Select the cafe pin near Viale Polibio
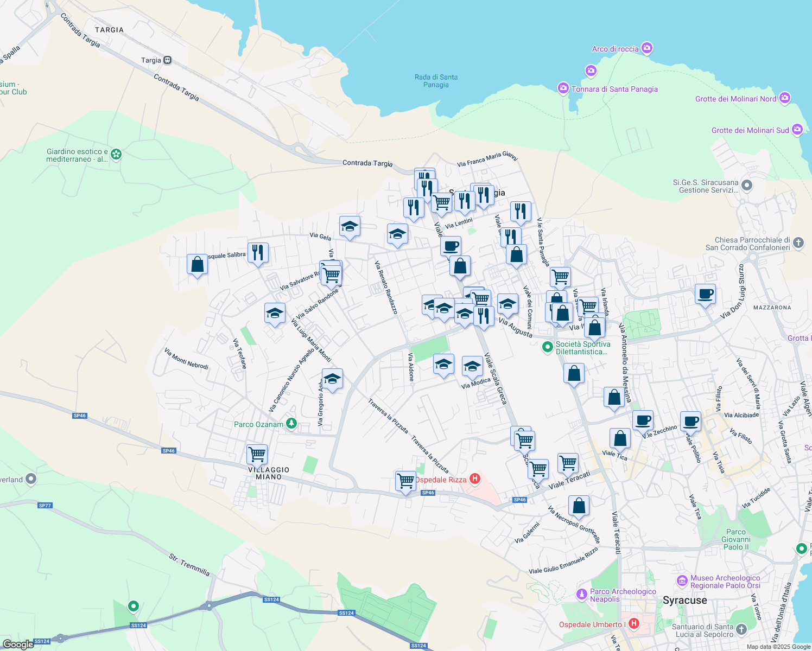812x651 pixels. pos(690,422)
